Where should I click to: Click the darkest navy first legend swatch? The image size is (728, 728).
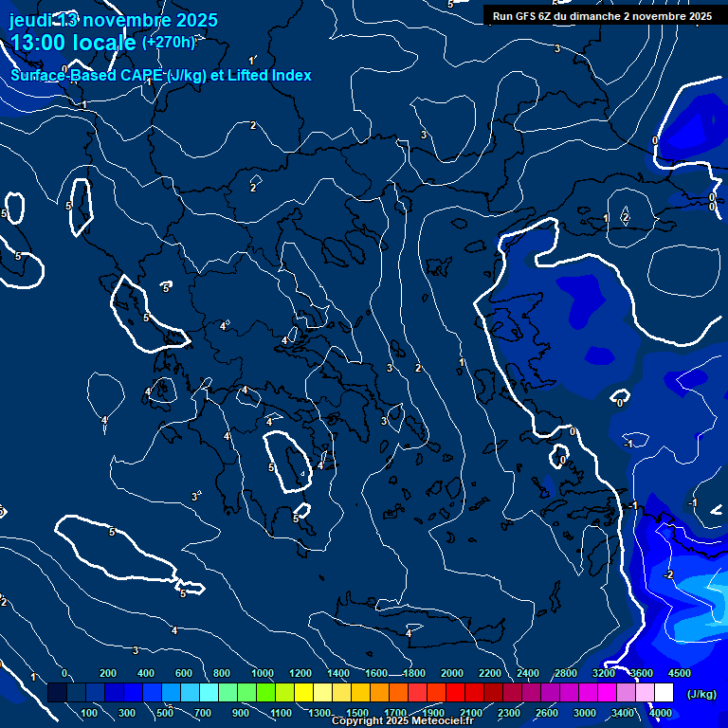(57, 692)
